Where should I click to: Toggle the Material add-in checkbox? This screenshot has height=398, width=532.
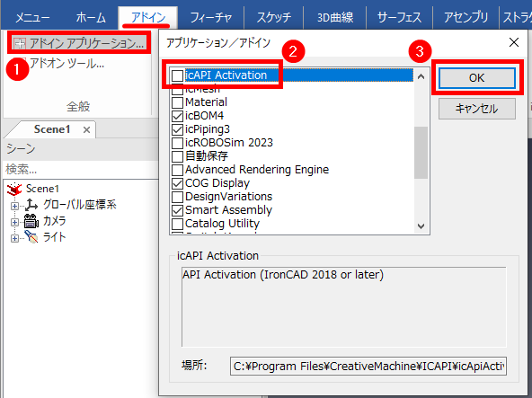[x=177, y=102]
